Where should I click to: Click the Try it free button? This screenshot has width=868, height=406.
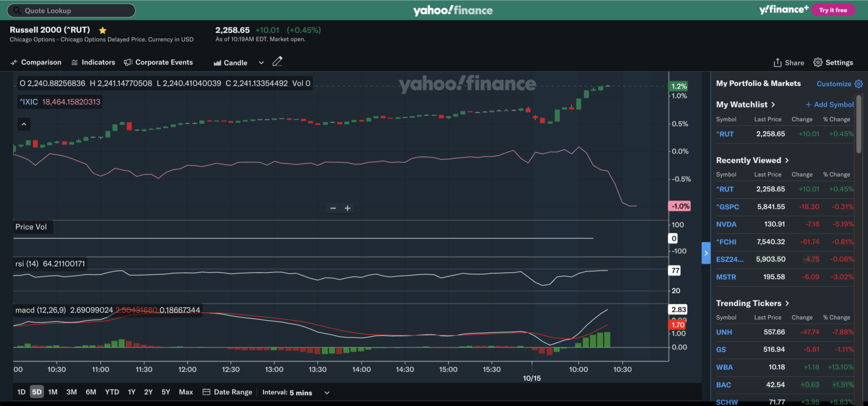point(833,10)
